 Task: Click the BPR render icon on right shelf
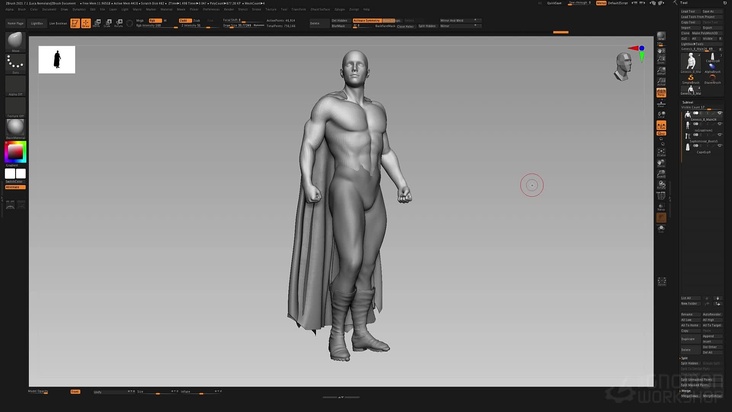(661, 36)
